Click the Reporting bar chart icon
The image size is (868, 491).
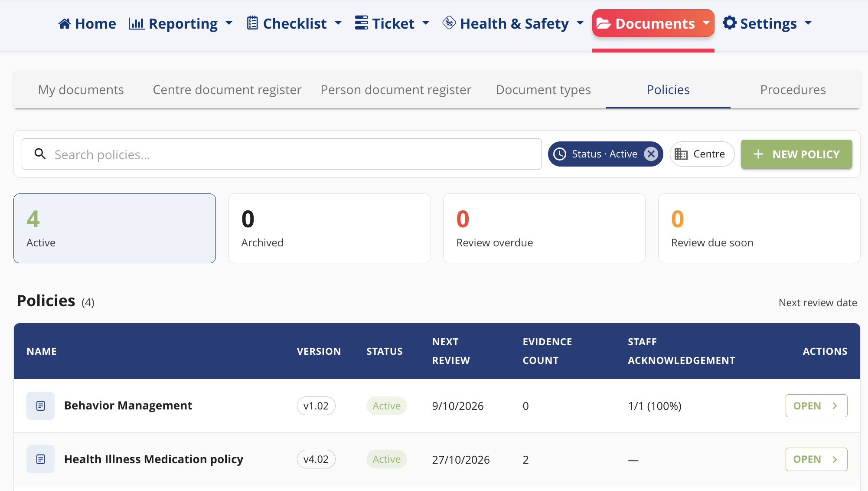(136, 23)
